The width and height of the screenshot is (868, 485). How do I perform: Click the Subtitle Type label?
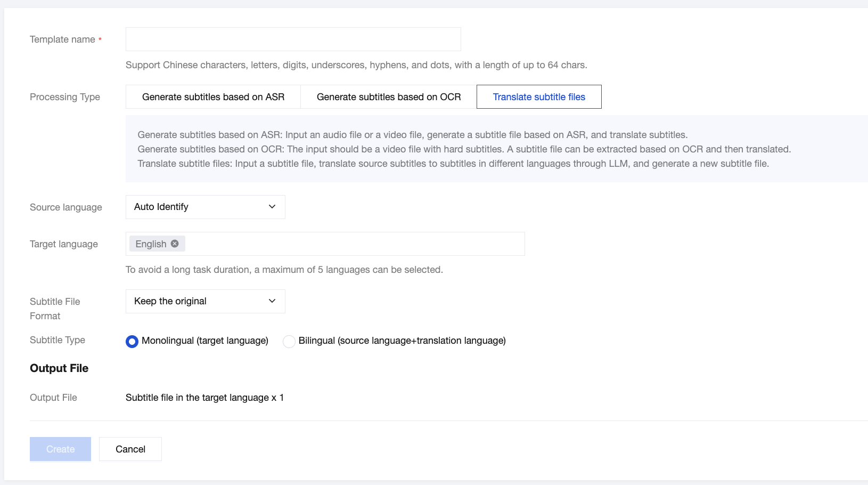(x=58, y=340)
